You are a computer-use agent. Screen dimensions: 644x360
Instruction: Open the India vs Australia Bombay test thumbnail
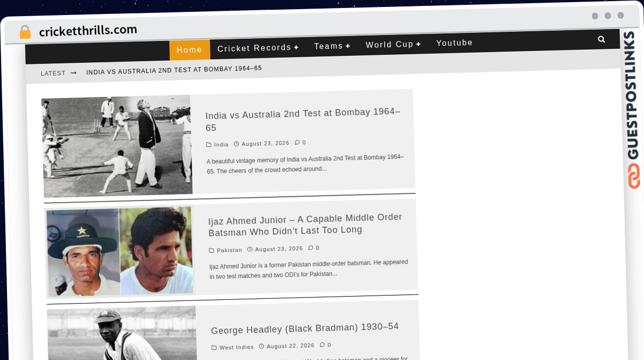[x=117, y=146]
